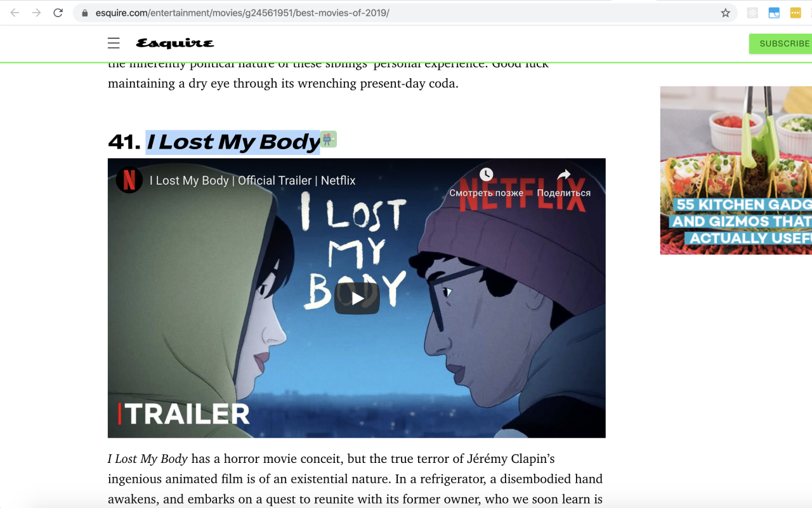This screenshot has width=812, height=508.
Task: Click the I Lost My Body heading
Action: click(x=233, y=142)
